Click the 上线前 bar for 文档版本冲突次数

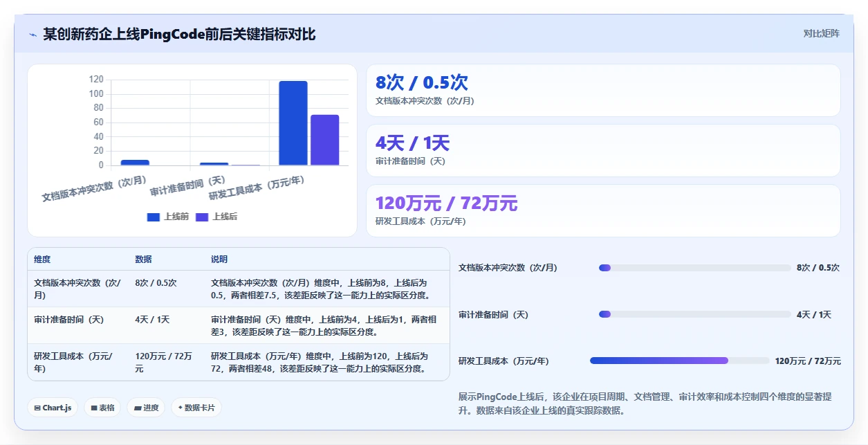click(135, 163)
